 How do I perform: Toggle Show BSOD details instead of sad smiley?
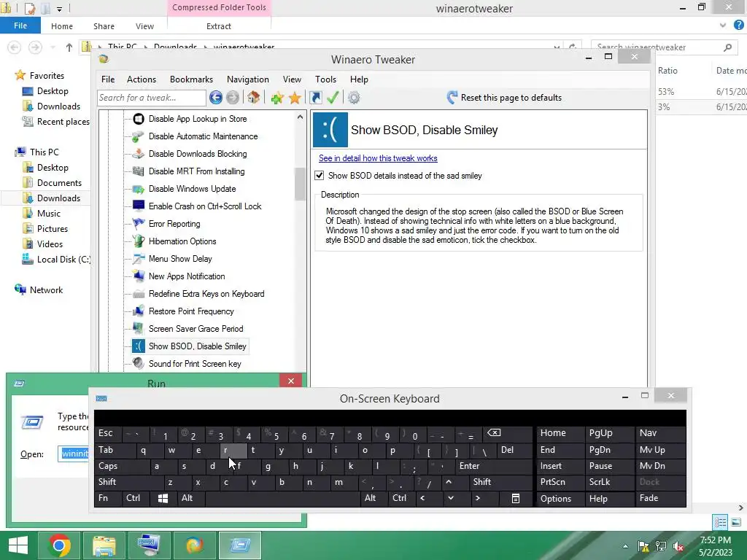tap(320, 176)
